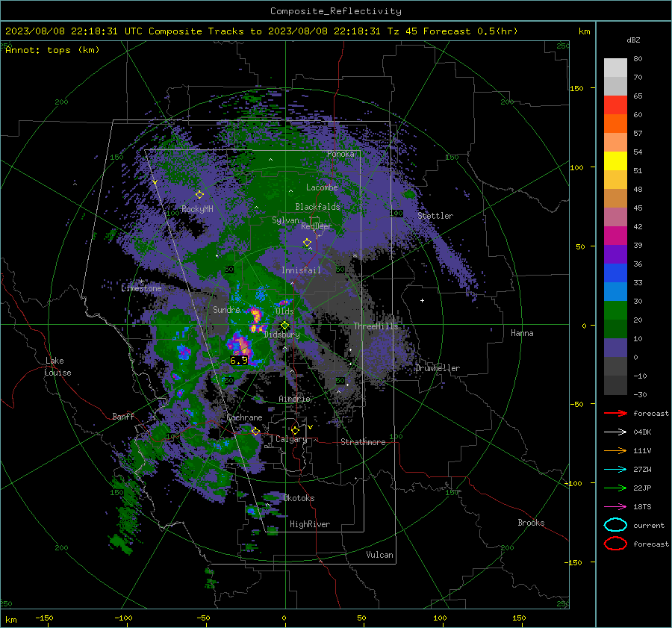Click the Calgary city label
The width and height of the screenshot is (672, 628).
pyautogui.click(x=291, y=439)
